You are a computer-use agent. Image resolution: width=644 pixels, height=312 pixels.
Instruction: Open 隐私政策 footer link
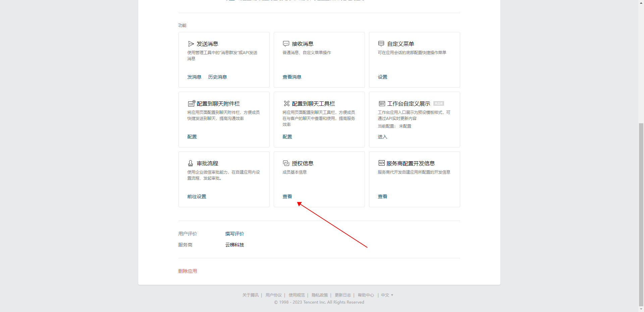(320, 295)
